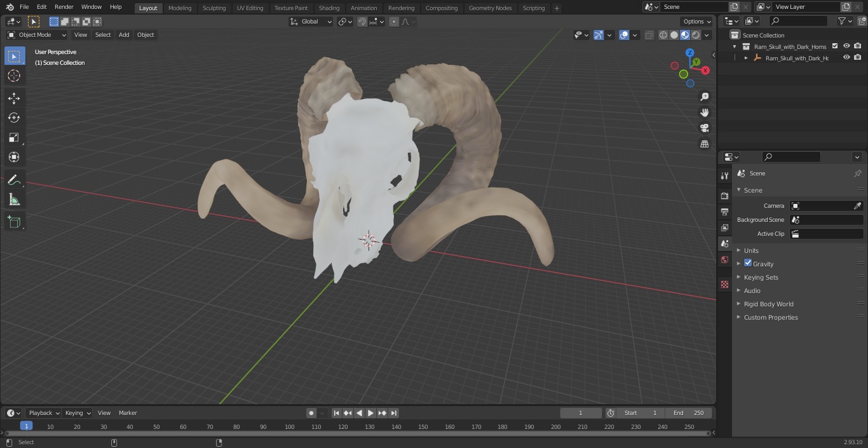Select the Cursor tool in the toolbar
The height and width of the screenshot is (448, 868).
click(x=14, y=76)
